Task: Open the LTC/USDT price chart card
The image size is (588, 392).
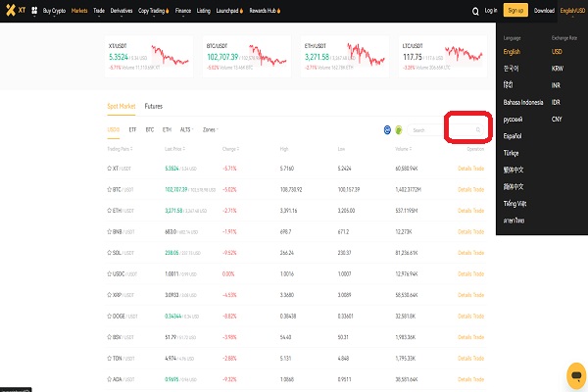Action: (443, 57)
